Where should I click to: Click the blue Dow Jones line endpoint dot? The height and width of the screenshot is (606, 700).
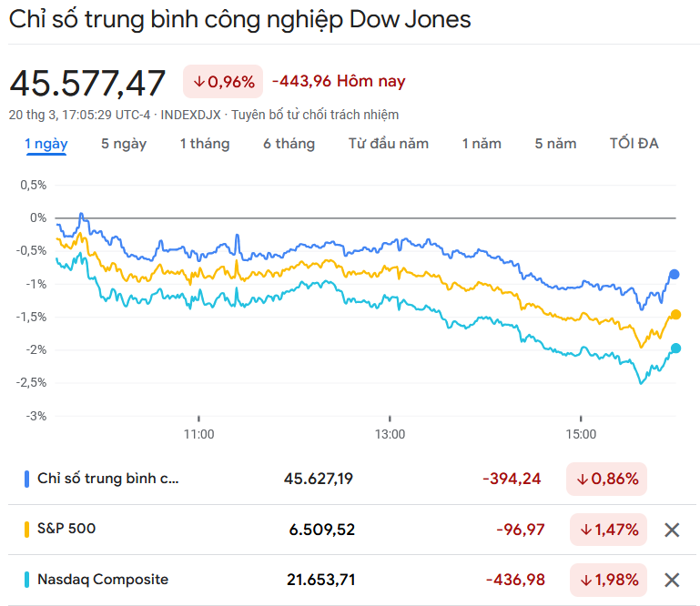[675, 274]
